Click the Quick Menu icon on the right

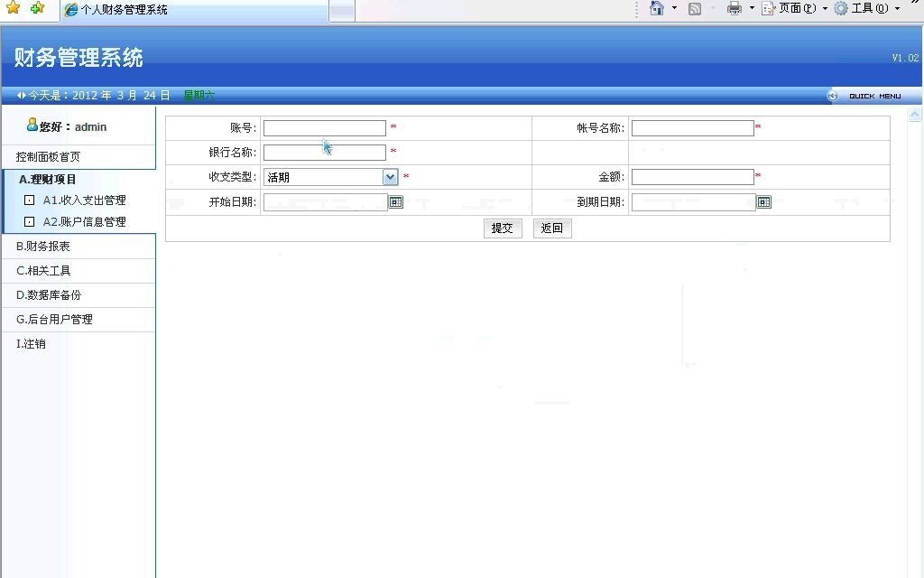click(x=832, y=95)
